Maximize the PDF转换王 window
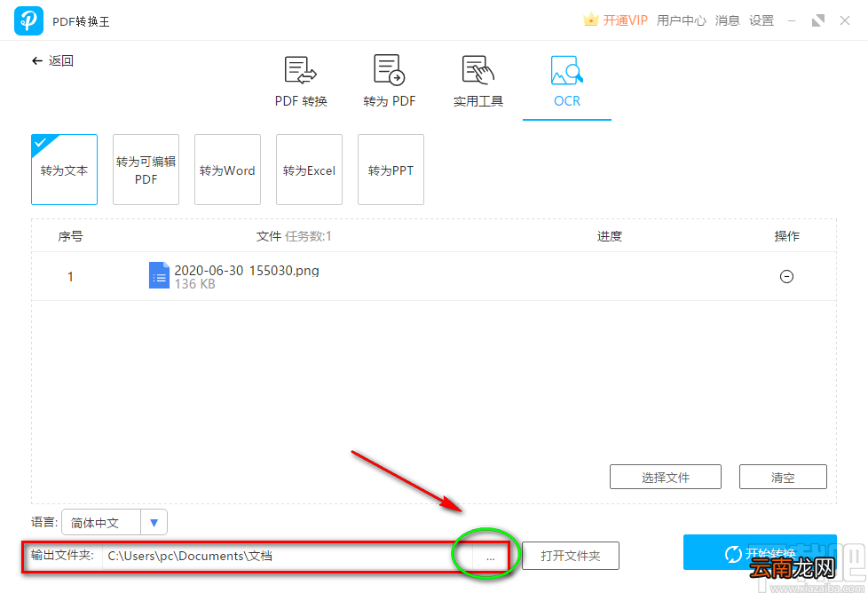Image resolution: width=868 pixels, height=593 pixels. point(818,20)
